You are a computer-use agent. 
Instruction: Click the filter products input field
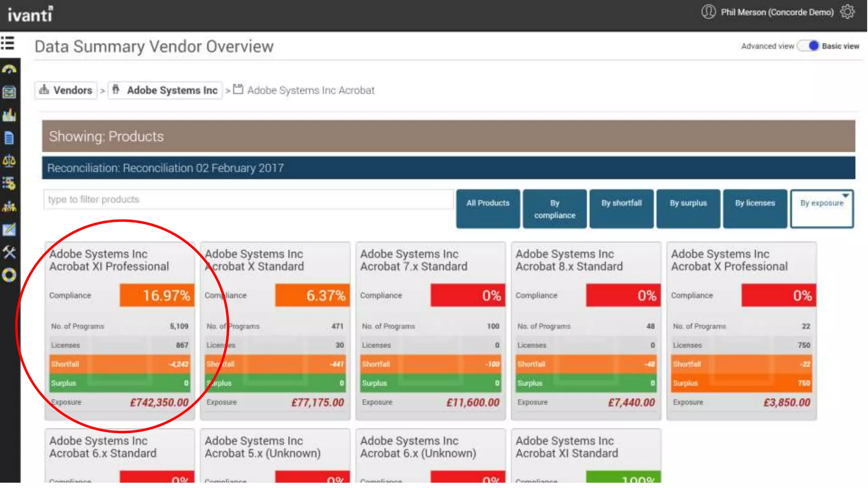click(x=248, y=199)
